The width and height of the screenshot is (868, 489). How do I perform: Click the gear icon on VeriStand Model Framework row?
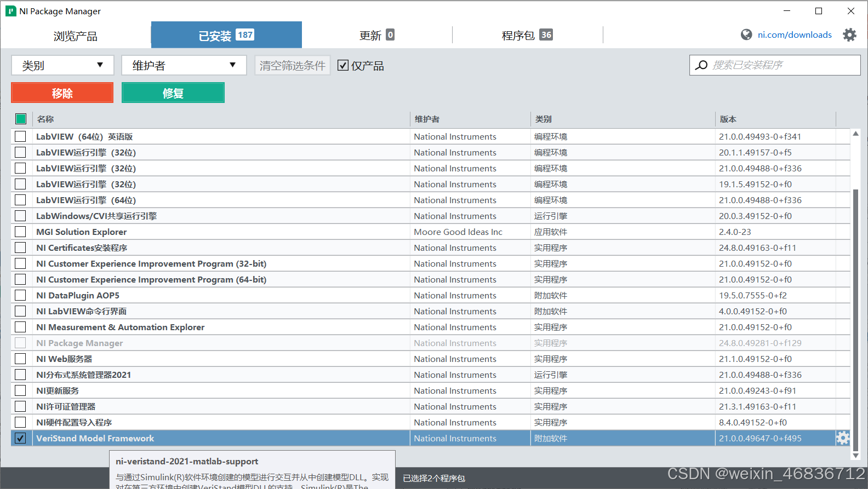[x=843, y=438]
